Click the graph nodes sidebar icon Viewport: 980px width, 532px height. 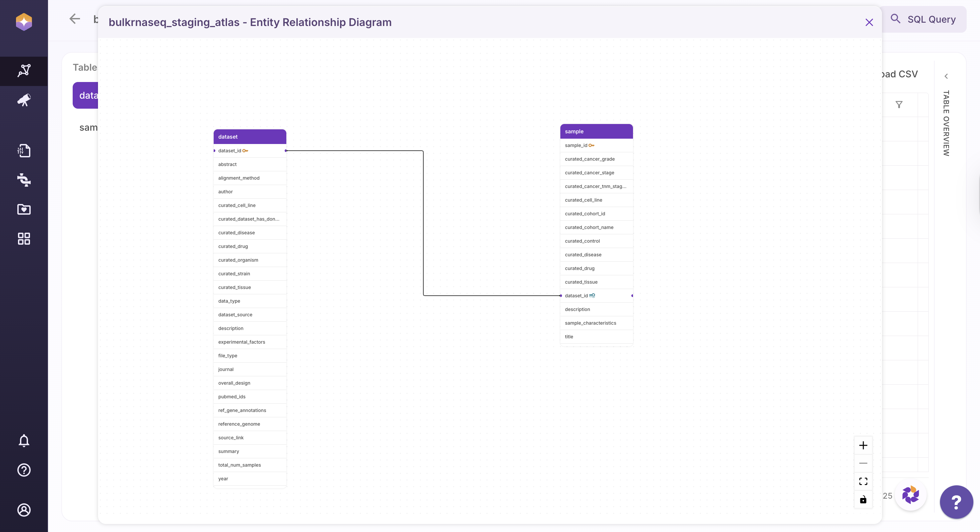[x=24, y=71]
